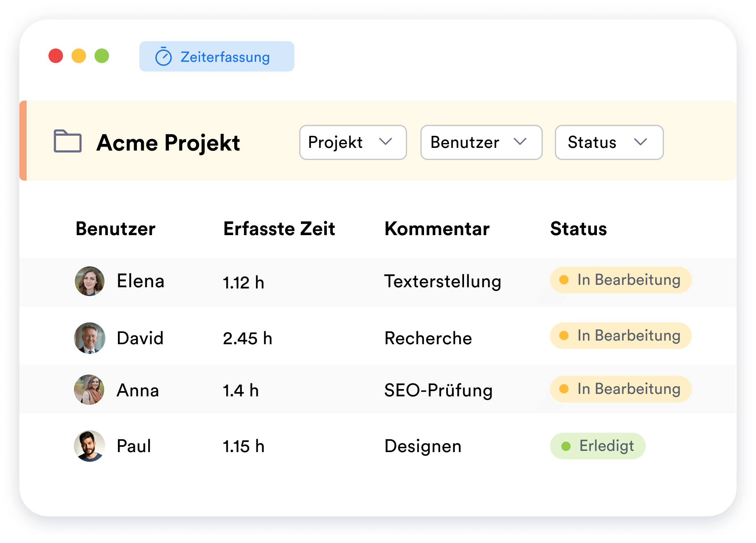The image size is (756, 543).
Task: Click the stopwatch icon in Zeiterfassung badge
Action: click(163, 57)
